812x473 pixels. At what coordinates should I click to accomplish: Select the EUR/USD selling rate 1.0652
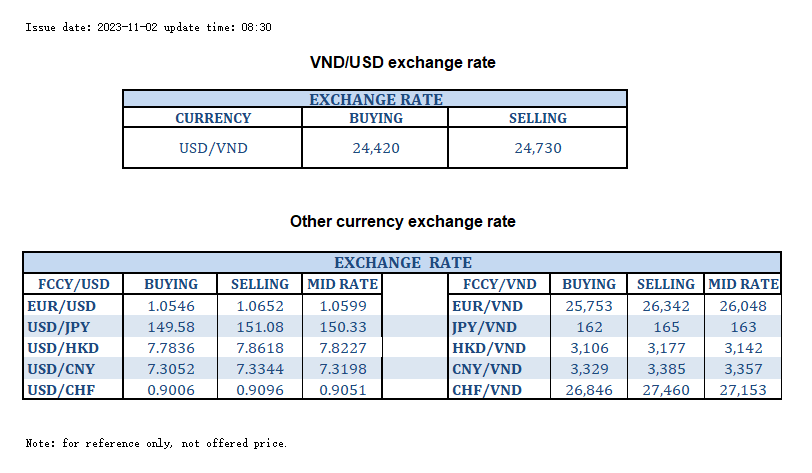point(259,306)
